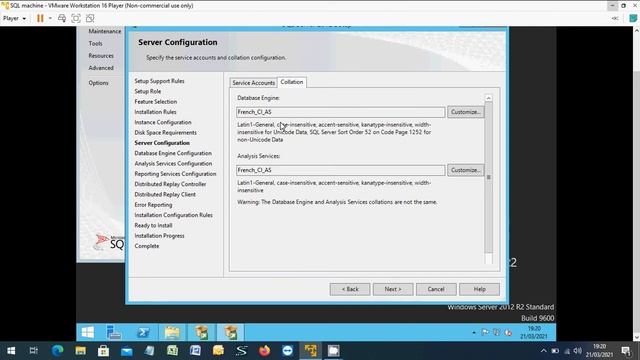Open Options in SQL Server Installation Center
This screenshot has height=360, width=640.
tap(98, 83)
